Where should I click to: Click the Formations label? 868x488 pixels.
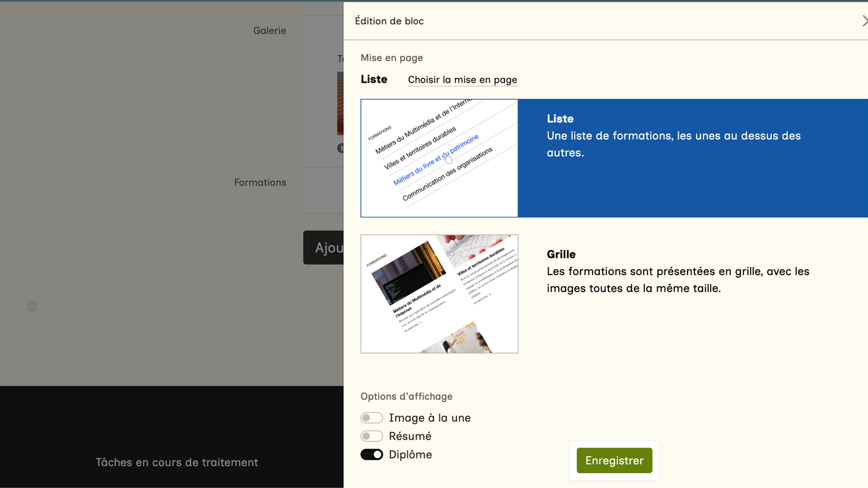260,182
